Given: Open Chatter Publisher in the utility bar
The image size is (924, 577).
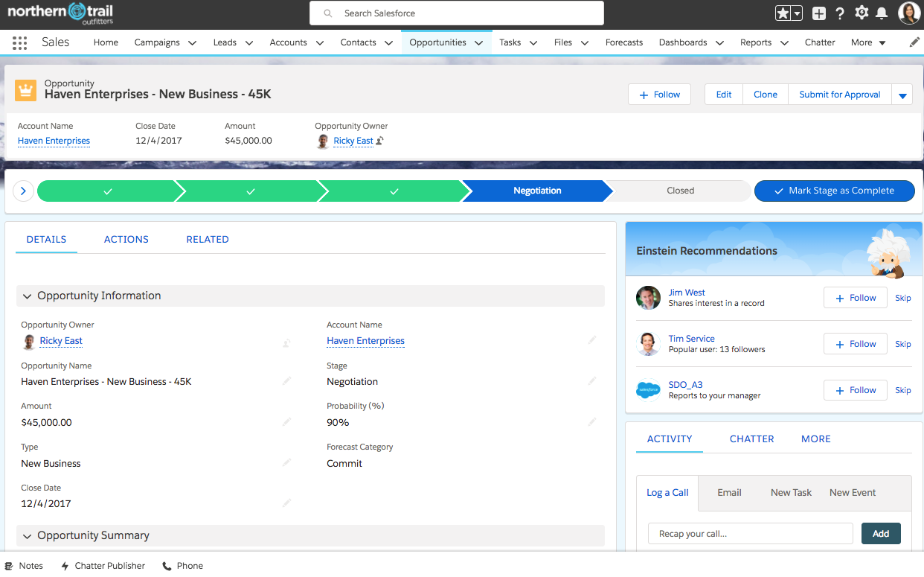Looking at the screenshot, I should pyautogui.click(x=103, y=566).
